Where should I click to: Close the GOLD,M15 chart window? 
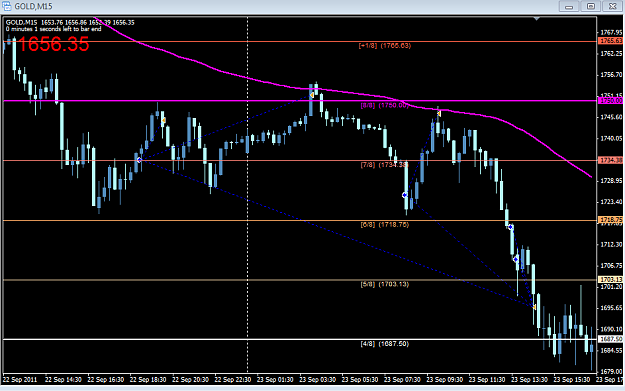(613, 6)
